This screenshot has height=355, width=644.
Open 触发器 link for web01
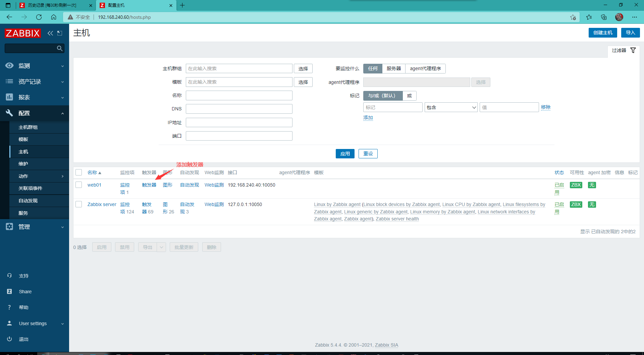pos(149,185)
